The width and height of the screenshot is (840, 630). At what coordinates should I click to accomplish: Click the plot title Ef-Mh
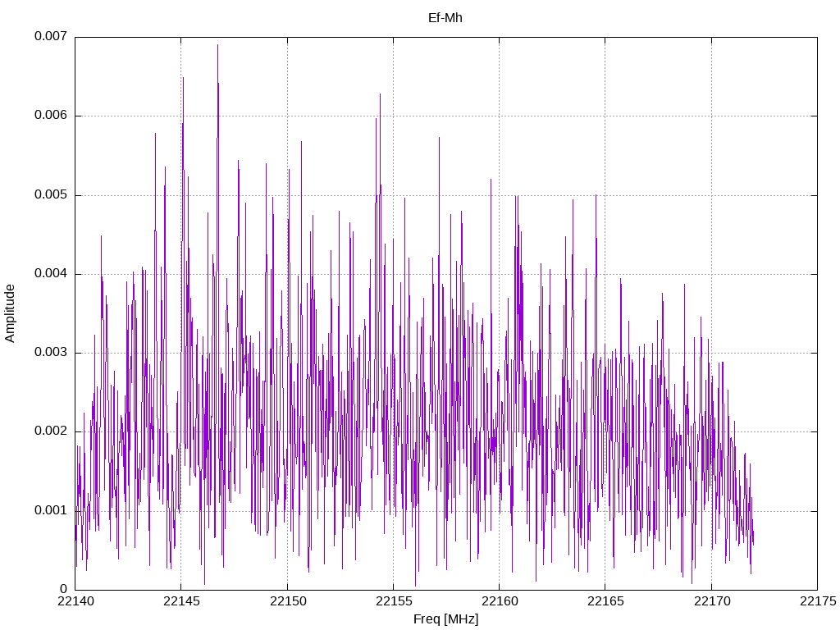445,18
